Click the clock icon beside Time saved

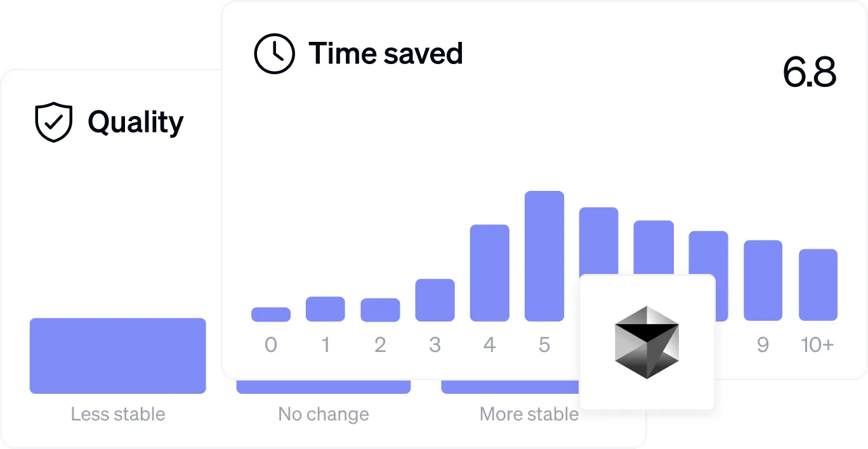coord(274,53)
